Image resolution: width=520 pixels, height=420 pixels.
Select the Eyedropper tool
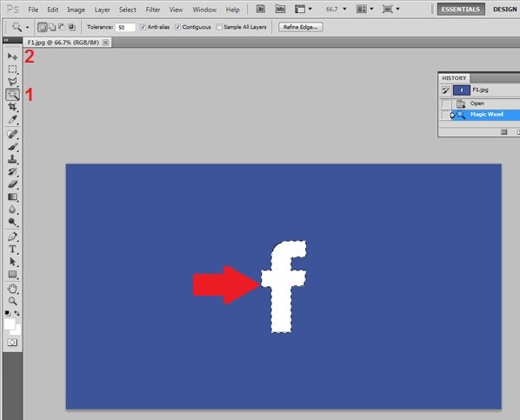pyautogui.click(x=12, y=119)
